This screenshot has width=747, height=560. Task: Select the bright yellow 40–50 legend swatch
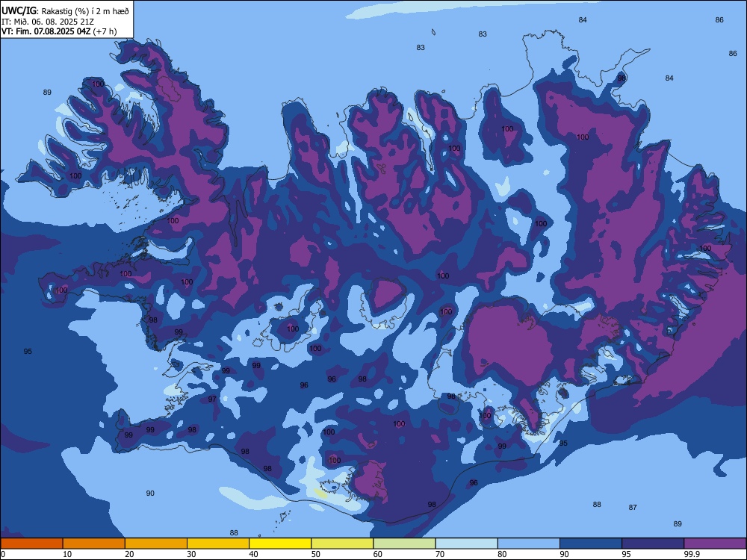280,544
